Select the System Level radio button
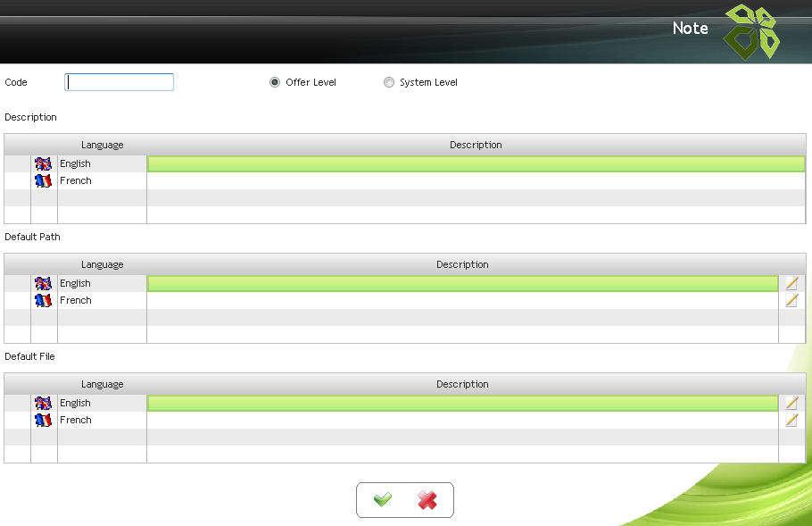 pyautogui.click(x=389, y=82)
